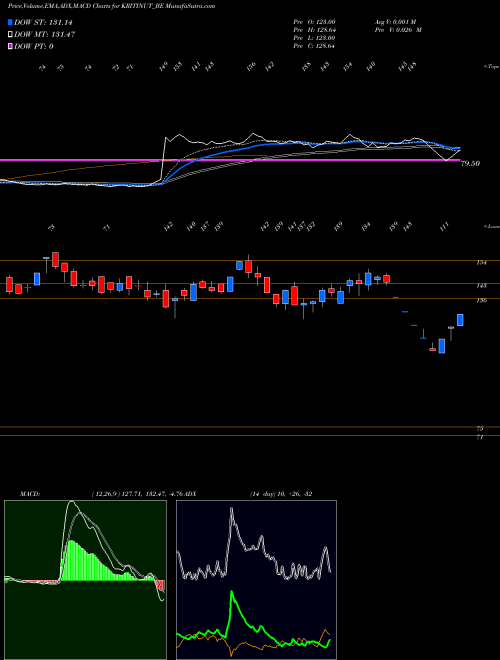This screenshot has width=500, height=660.
Task: Click the 'Pre V: 0.026 M' volume value
Action: (397, 30)
